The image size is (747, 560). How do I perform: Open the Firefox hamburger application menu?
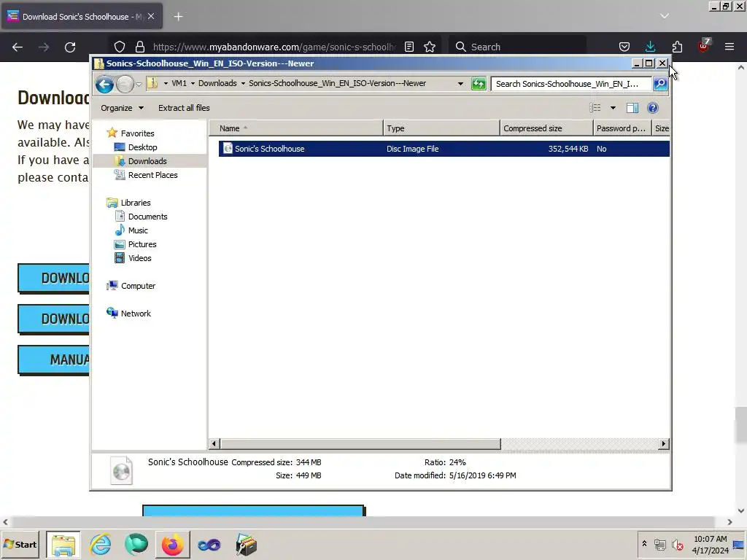[x=729, y=47]
